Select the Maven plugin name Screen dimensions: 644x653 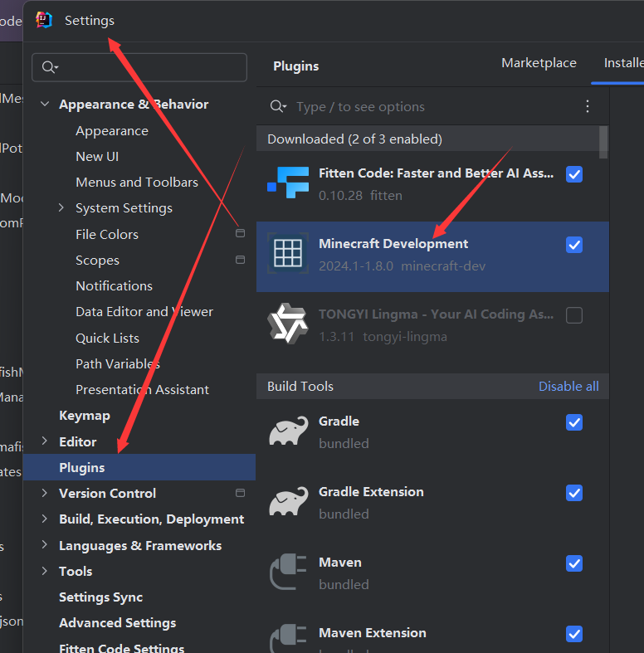(340, 563)
